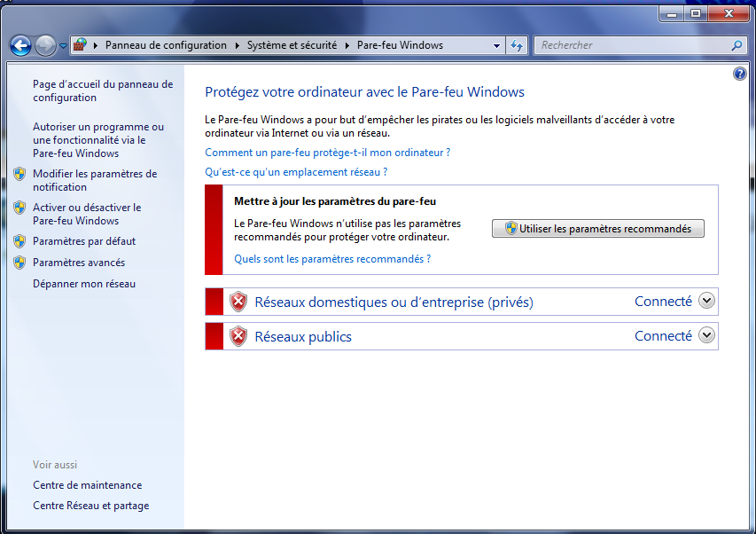756x534 pixels.
Task: Open Dépanner mon réseau
Action: click(x=84, y=284)
